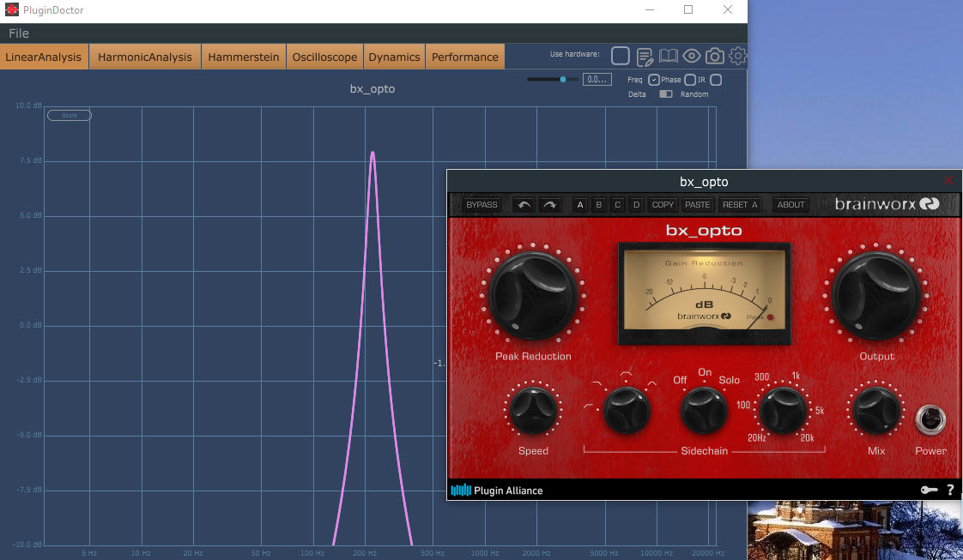
Task: Go to the Dynamics tab
Action: (x=394, y=57)
